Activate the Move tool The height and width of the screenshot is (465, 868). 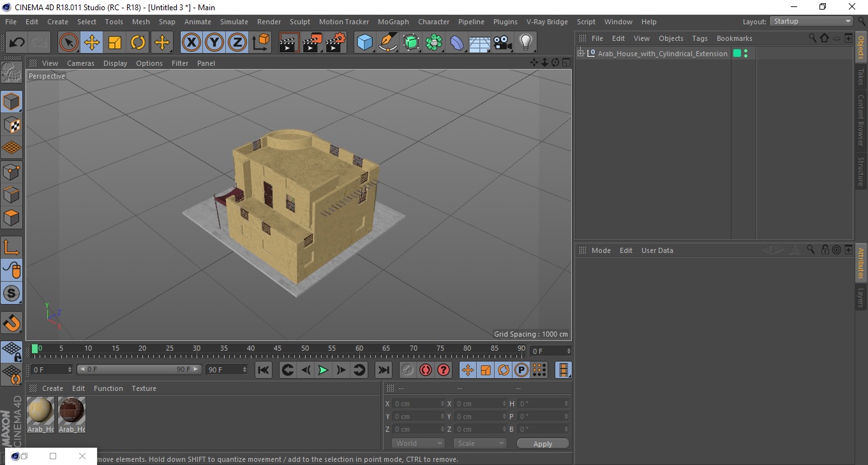[x=92, y=43]
